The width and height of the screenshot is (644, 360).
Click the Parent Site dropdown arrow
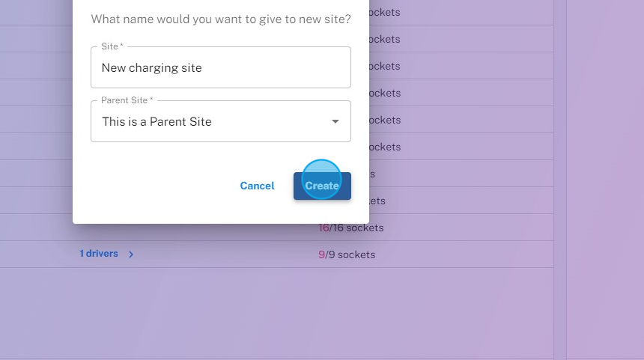(335, 121)
